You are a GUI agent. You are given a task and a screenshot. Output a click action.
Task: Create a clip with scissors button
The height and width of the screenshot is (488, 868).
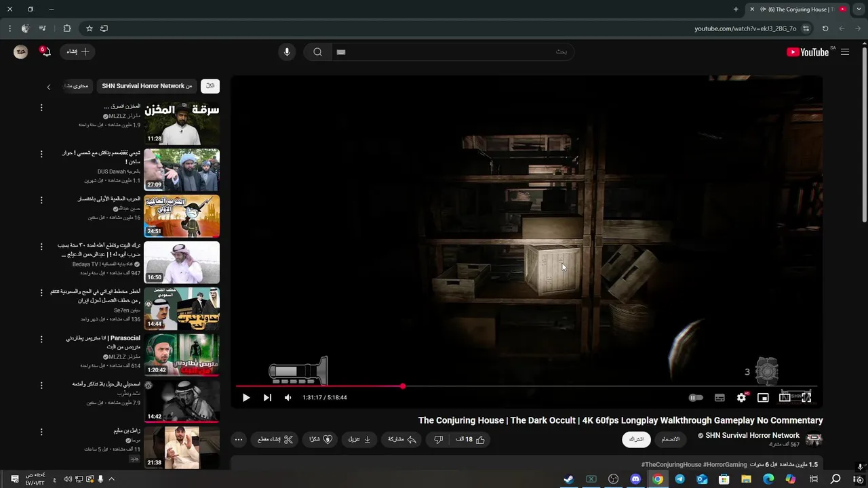click(x=275, y=439)
